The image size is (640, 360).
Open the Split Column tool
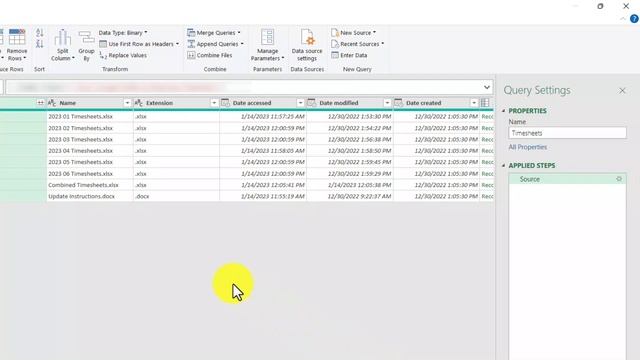click(62, 45)
